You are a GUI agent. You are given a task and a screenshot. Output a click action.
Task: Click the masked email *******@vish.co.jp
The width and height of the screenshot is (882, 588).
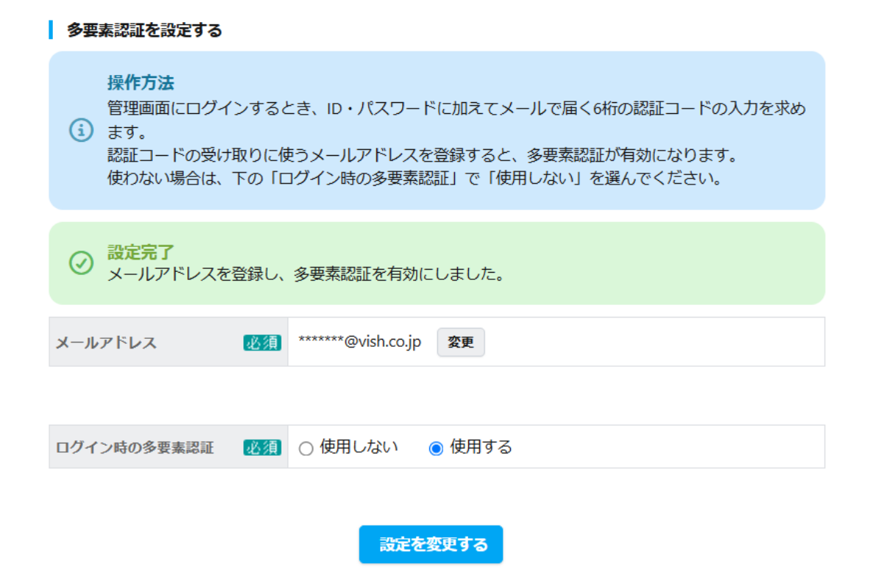(360, 342)
